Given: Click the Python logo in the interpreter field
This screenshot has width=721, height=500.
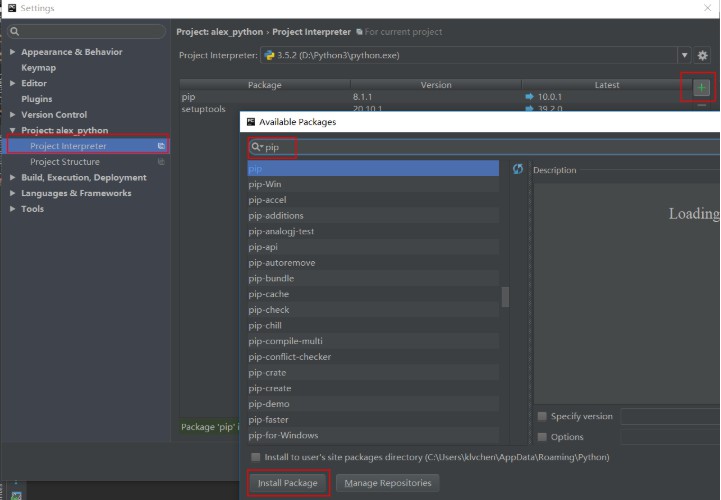Looking at the screenshot, I should [x=269, y=55].
